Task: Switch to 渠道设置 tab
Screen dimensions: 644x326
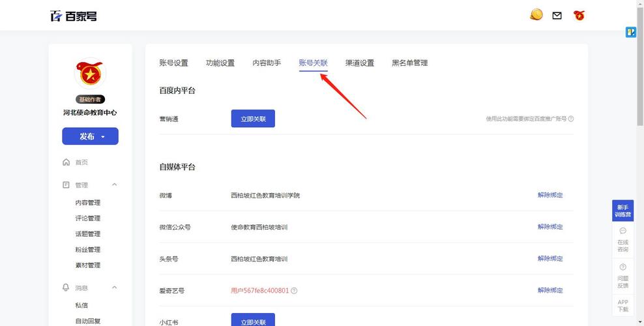Action: [360, 63]
